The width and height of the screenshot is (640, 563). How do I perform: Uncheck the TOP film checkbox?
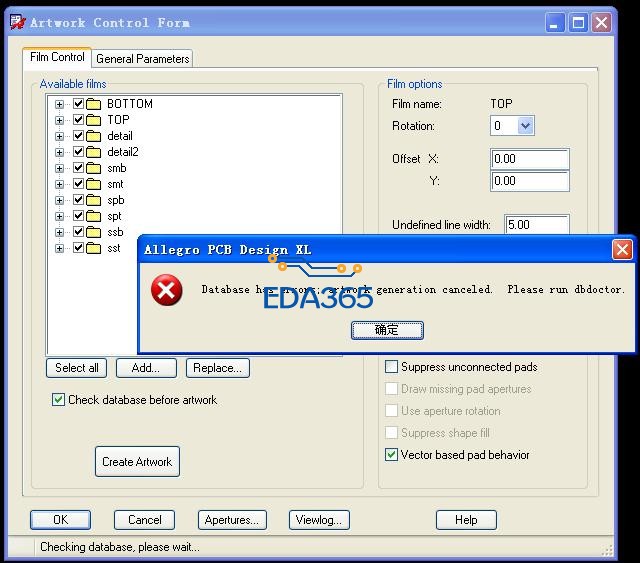tap(79, 120)
